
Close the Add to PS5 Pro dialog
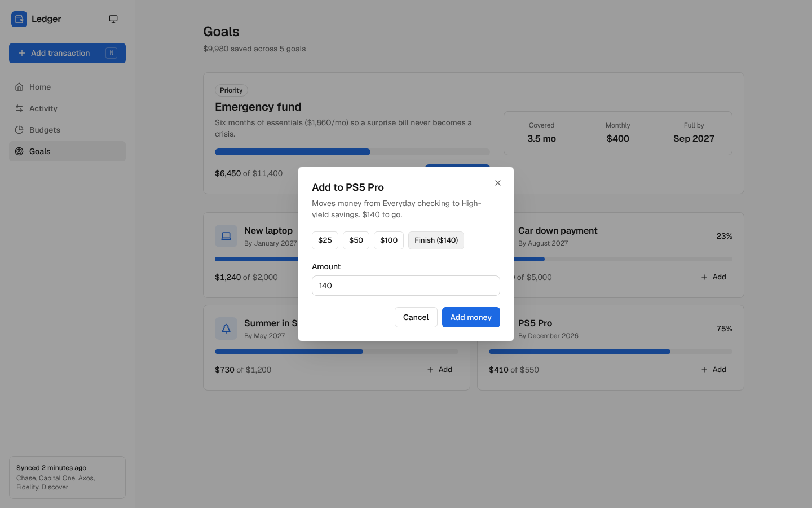point(497,183)
